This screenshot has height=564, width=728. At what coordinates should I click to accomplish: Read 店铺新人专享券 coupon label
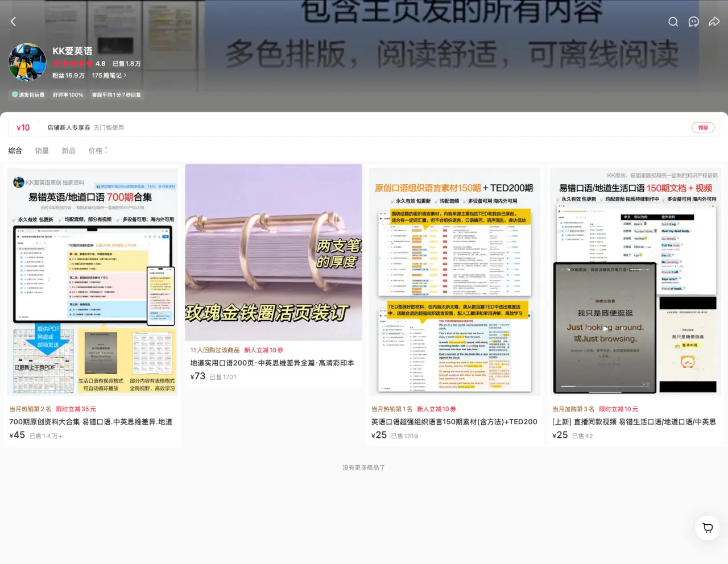tap(69, 128)
